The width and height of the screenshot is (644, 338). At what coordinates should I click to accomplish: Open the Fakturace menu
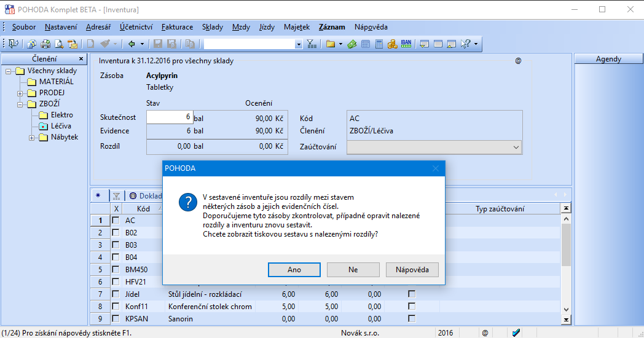(x=177, y=27)
